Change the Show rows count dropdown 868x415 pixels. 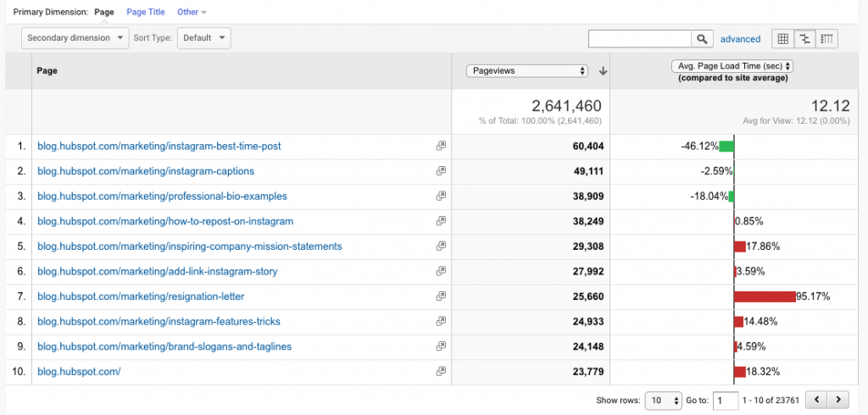click(x=663, y=400)
